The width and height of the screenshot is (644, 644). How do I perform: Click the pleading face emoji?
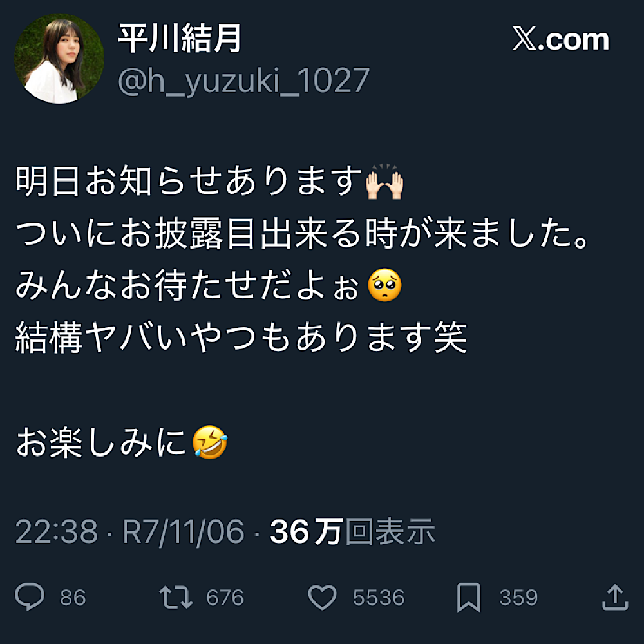(385, 285)
